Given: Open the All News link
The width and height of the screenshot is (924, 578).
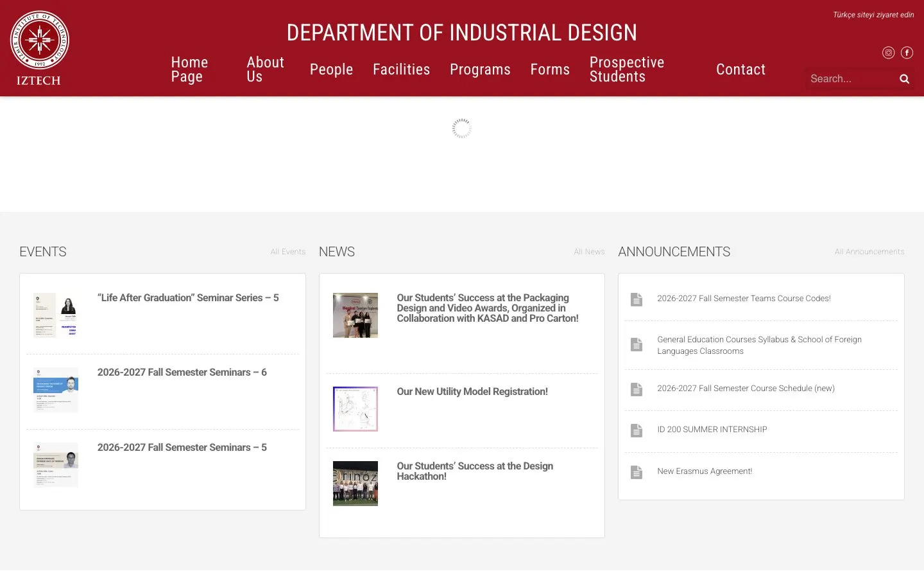Looking at the screenshot, I should 589,252.
